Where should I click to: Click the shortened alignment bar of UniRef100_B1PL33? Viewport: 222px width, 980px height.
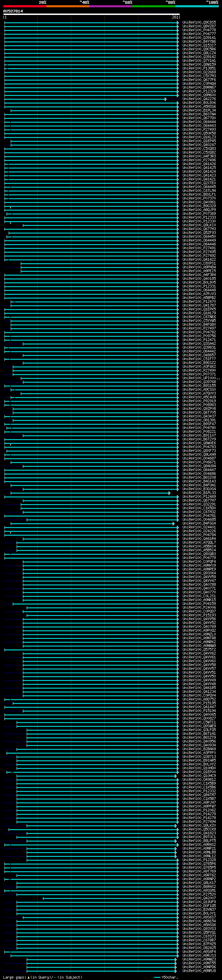click(90, 493)
